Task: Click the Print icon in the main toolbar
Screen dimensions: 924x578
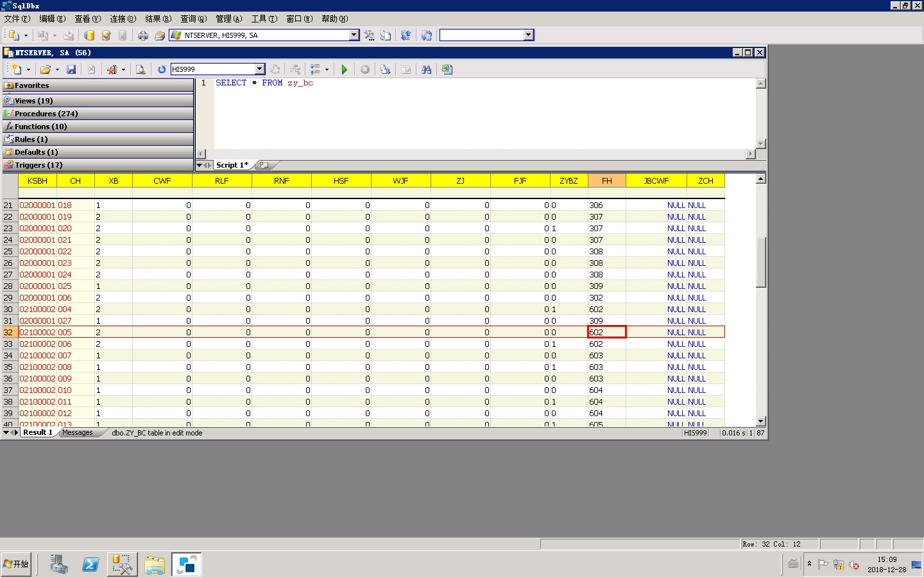Action: tap(143, 35)
